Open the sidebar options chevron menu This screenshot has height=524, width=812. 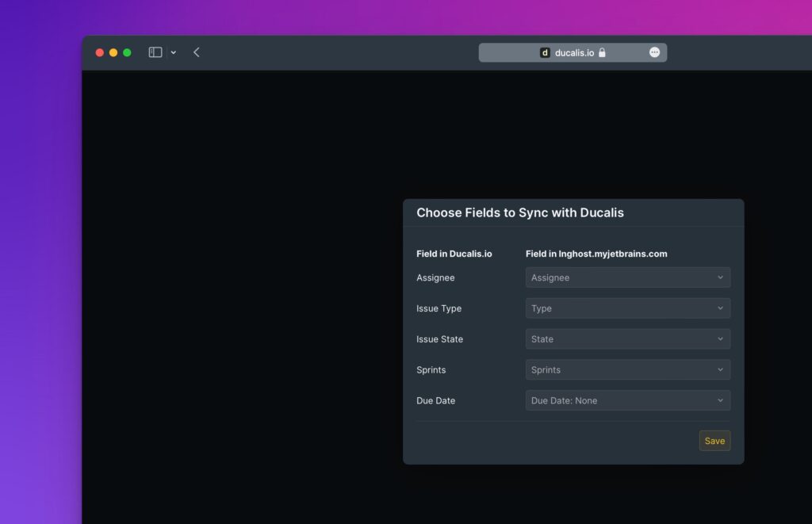pos(174,52)
